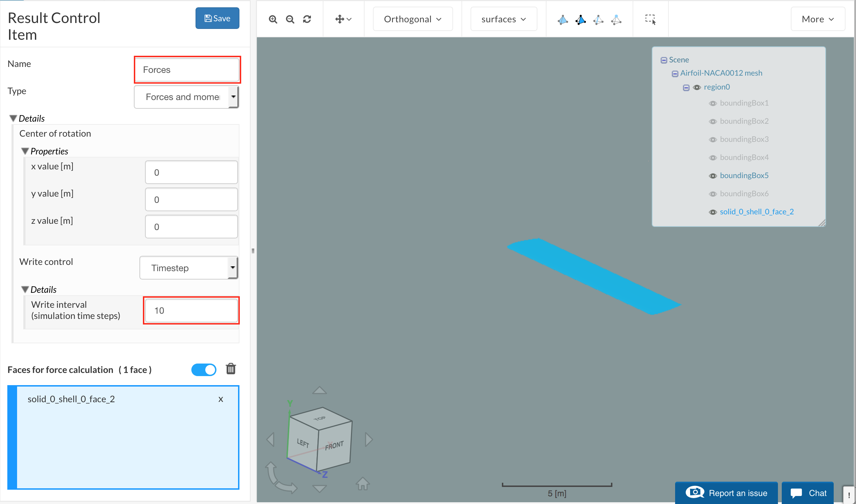Click the home view icon near the cube

tap(362, 483)
